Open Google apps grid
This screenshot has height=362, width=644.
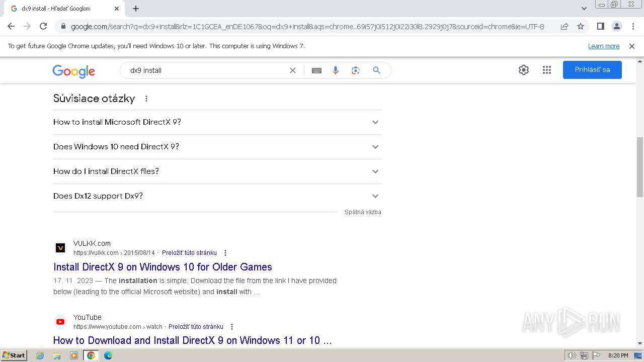[x=547, y=70]
